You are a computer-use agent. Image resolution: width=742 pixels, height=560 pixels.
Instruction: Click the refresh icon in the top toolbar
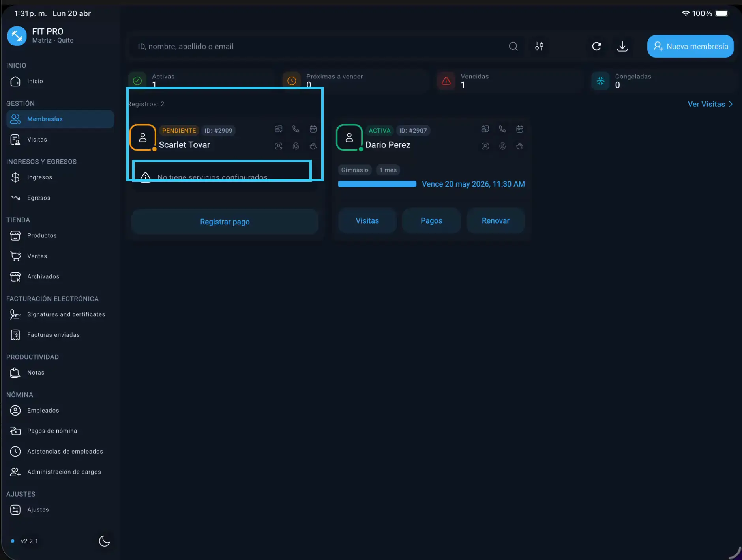pos(596,47)
